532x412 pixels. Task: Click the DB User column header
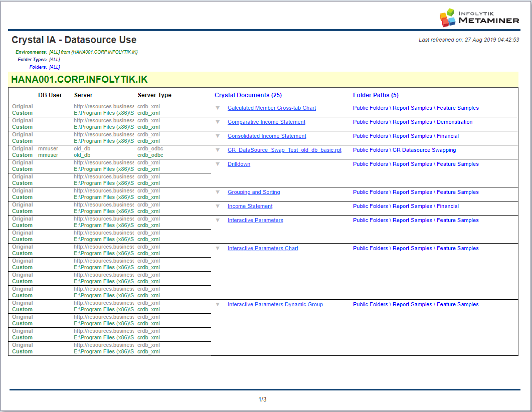click(50, 95)
